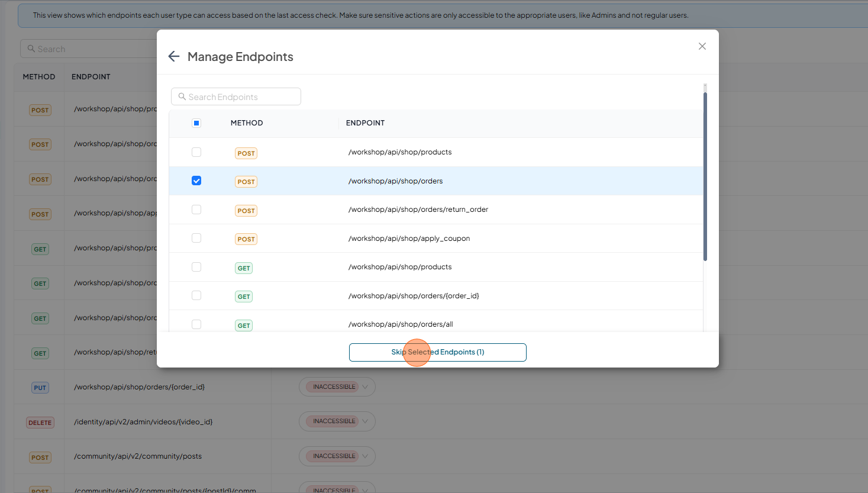Click the ENDPOINT column header in dialog
This screenshot has height=493, width=868.
pos(365,123)
